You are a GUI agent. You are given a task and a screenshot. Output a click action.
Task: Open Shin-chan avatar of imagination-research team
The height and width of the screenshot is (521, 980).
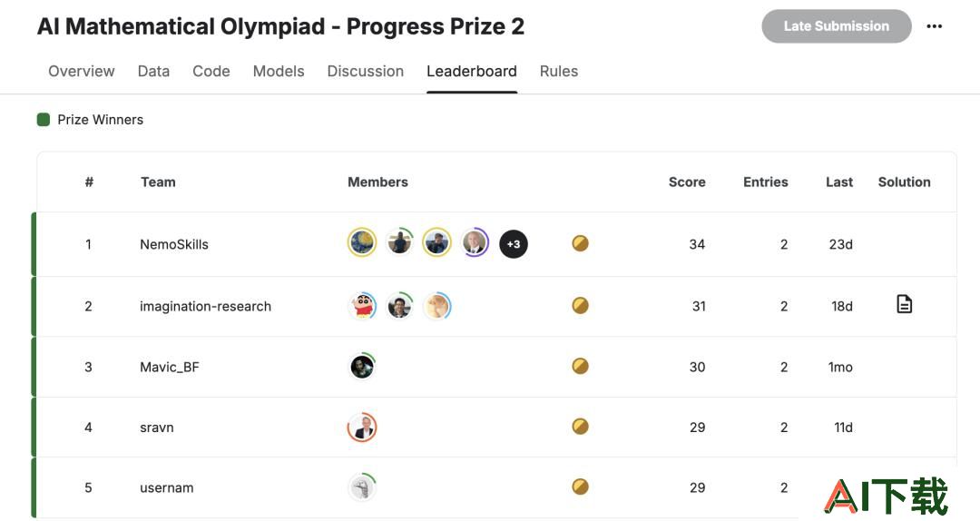pyautogui.click(x=362, y=306)
